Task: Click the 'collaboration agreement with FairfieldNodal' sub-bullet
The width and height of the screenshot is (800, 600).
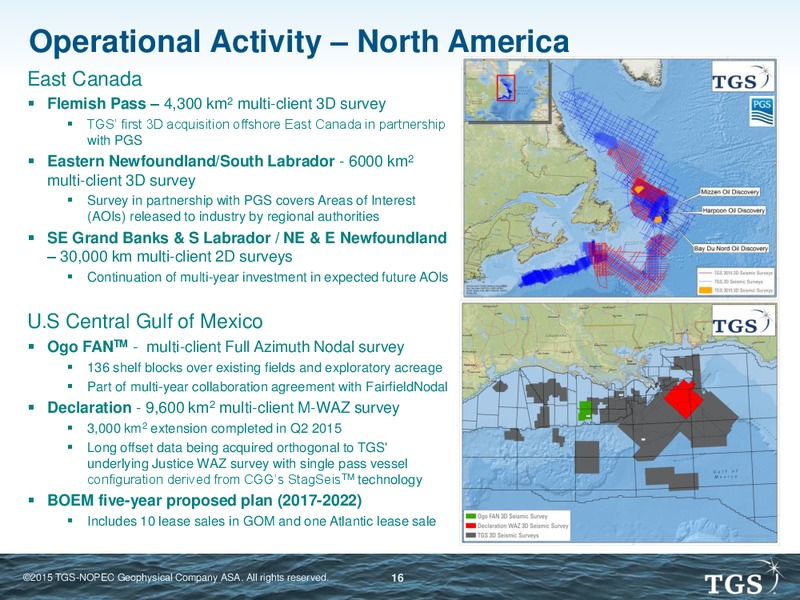Action: [267, 387]
